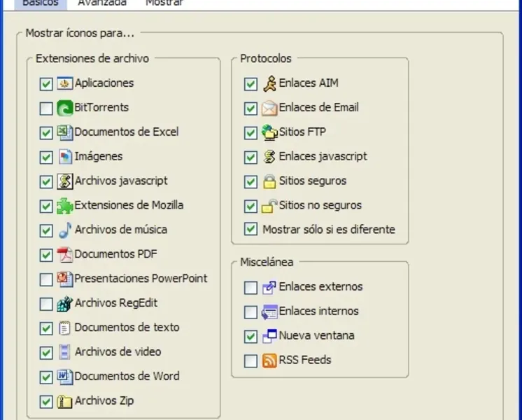
Task: Select the Básicos tab
Action: [41, 4]
